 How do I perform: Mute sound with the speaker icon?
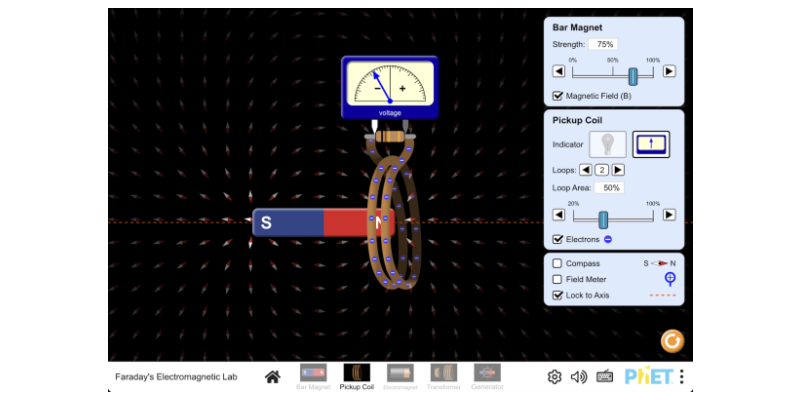(x=579, y=377)
